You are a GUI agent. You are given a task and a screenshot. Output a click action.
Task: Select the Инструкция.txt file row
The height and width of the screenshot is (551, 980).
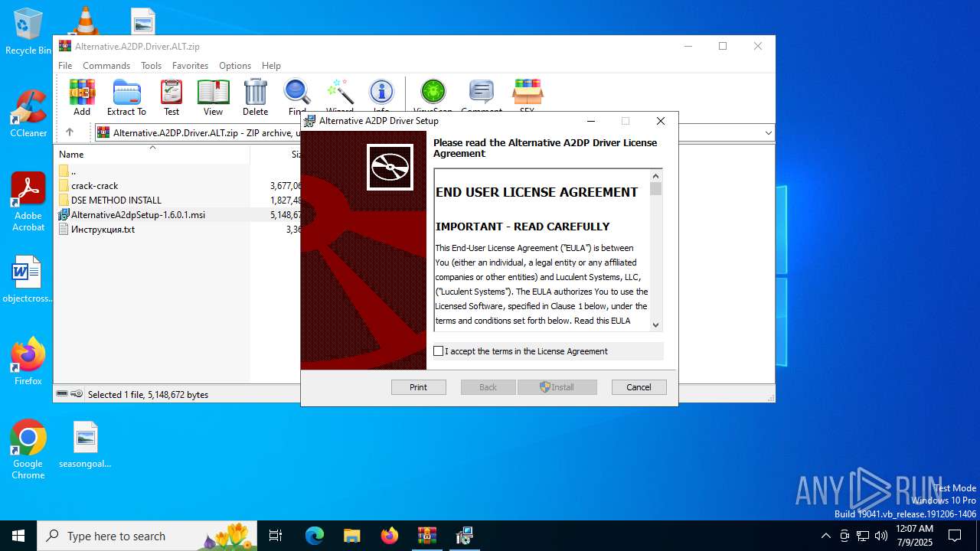point(178,230)
